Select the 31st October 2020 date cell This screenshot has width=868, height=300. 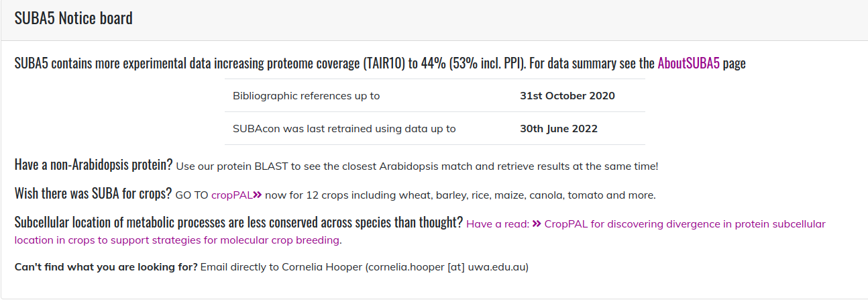point(567,95)
